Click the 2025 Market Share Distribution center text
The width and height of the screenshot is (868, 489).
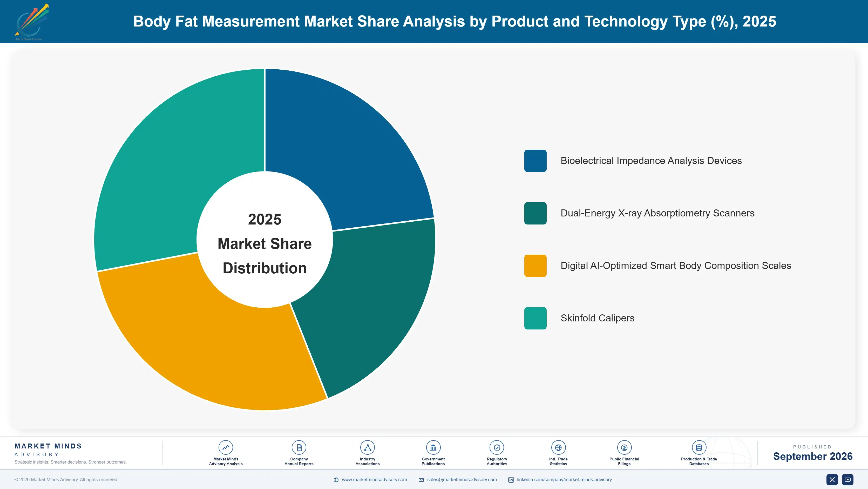tap(265, 243)
